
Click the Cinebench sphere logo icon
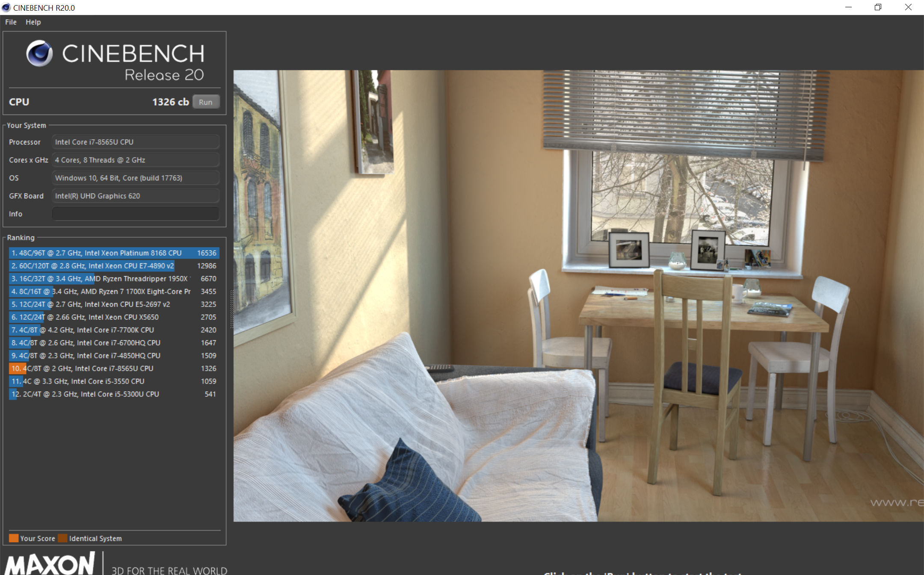pos(39,53)
